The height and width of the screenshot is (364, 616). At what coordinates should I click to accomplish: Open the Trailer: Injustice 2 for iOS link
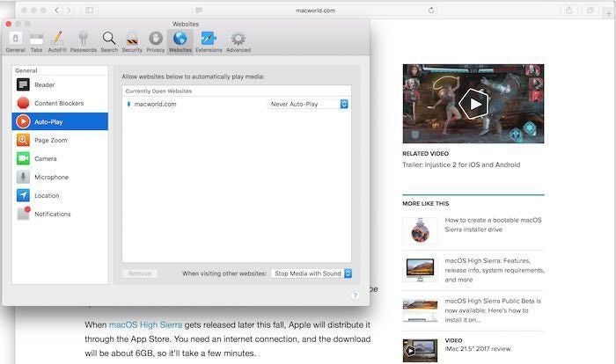tap(461, 165)
